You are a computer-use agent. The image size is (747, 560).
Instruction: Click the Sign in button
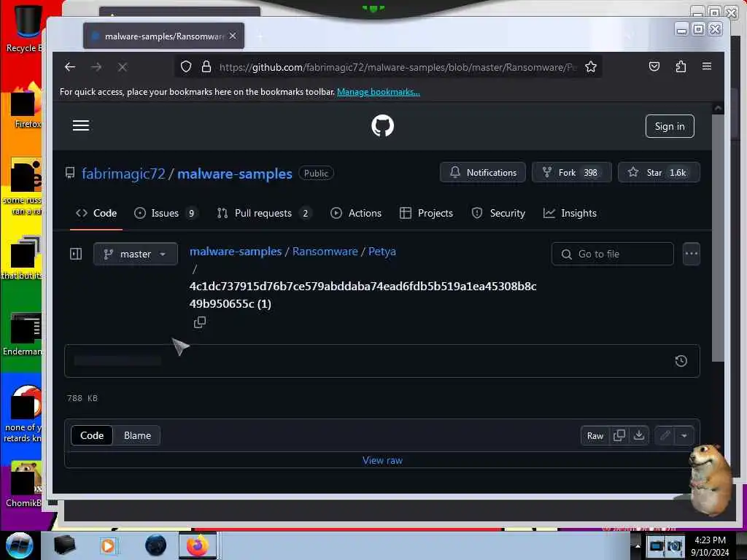[x=670, y=126]
